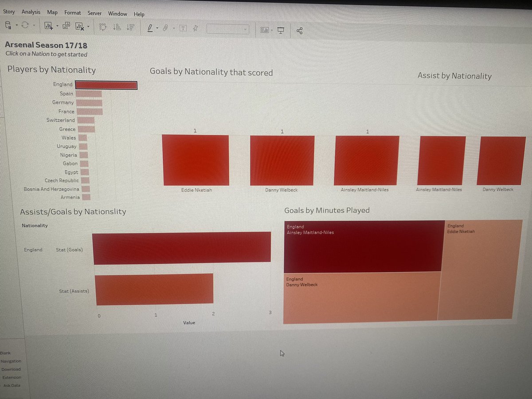532x399 pixels.
Task: Click the Wales label in nationality list
Action: click(69, 138)
